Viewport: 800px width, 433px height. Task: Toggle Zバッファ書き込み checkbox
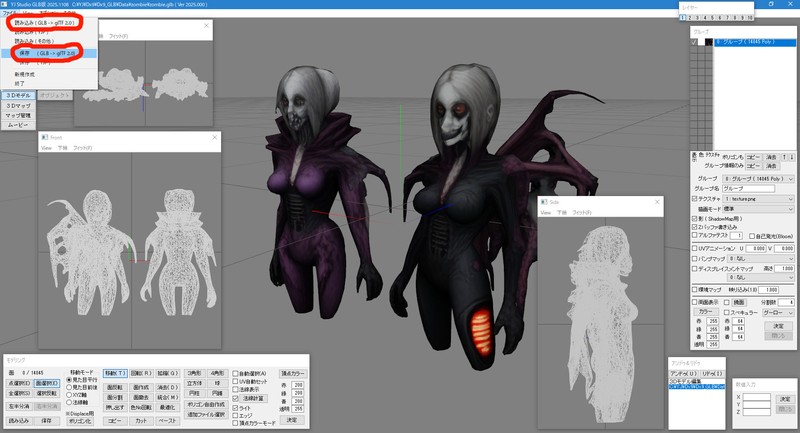[x=694, y=227]
